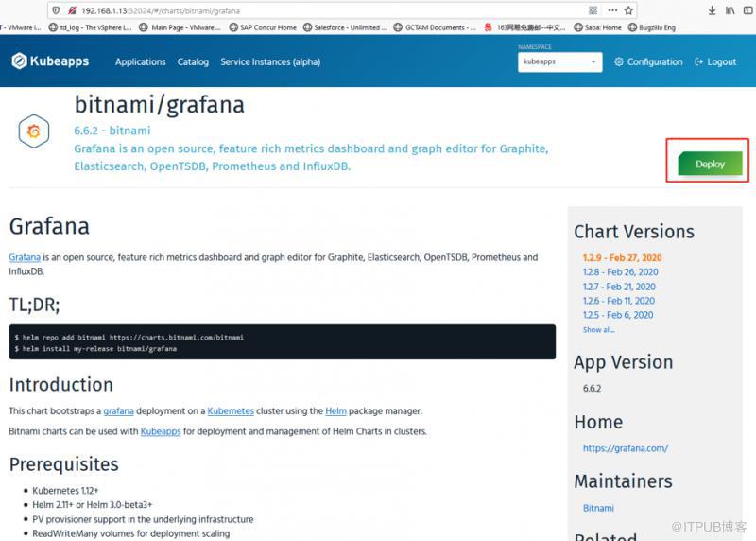Click the Kubernetes link in Introduction
The width and height of the screenshot is (756, 541).
(x=231, y=411)
